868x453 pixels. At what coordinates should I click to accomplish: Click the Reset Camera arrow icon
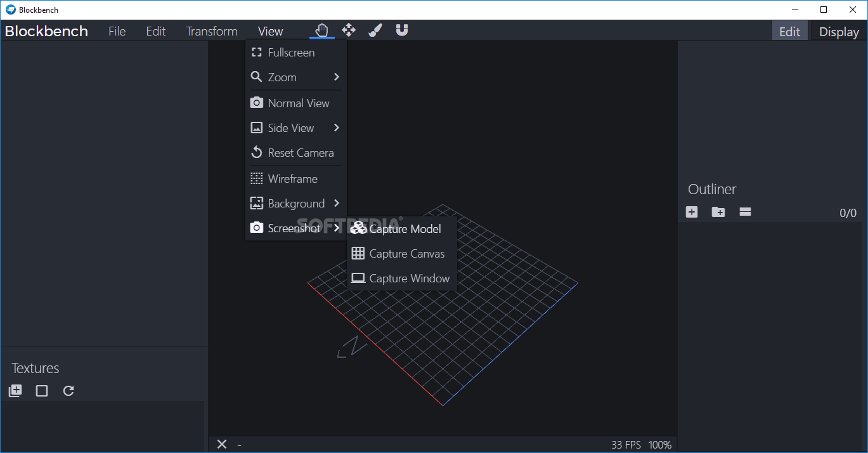click(x=256, y=153)
